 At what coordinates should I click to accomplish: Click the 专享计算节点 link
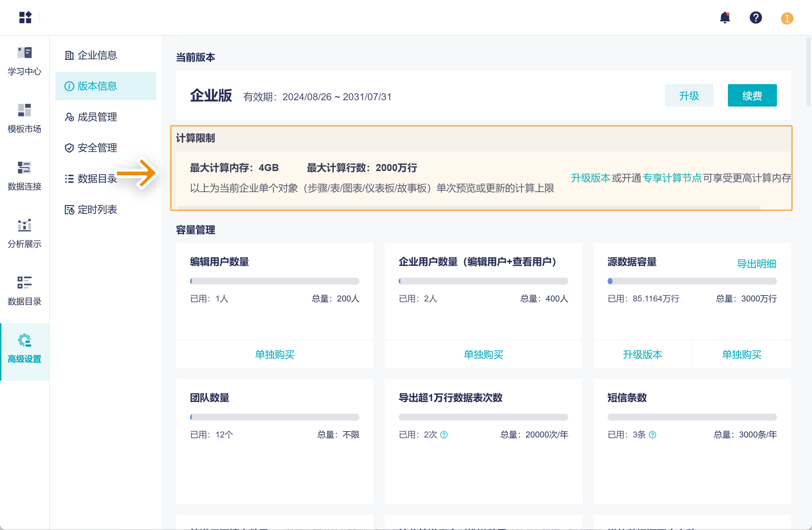click(672, 178)
